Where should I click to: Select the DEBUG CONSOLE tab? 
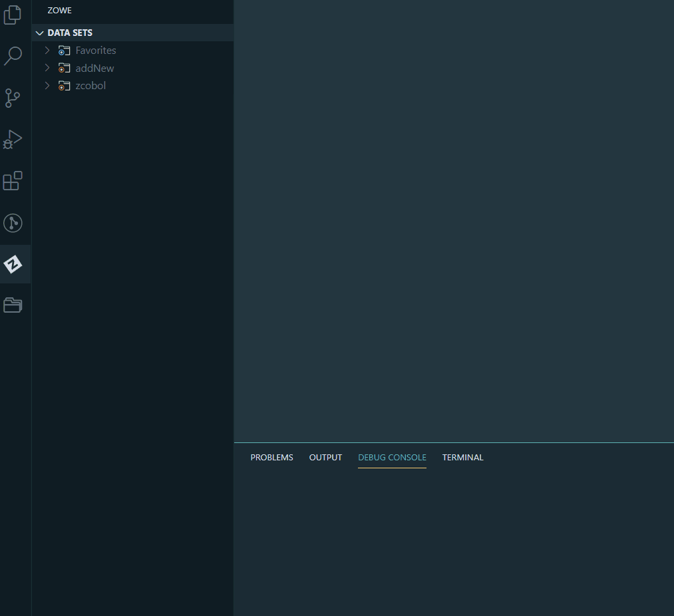(392, 457)
